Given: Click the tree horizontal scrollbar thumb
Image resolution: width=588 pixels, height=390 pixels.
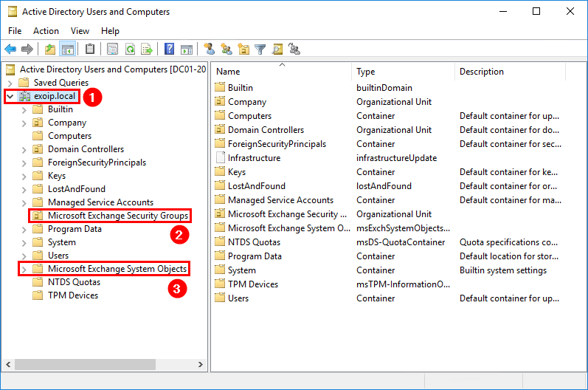Looking at the screenshot, I should click(85, 364).
